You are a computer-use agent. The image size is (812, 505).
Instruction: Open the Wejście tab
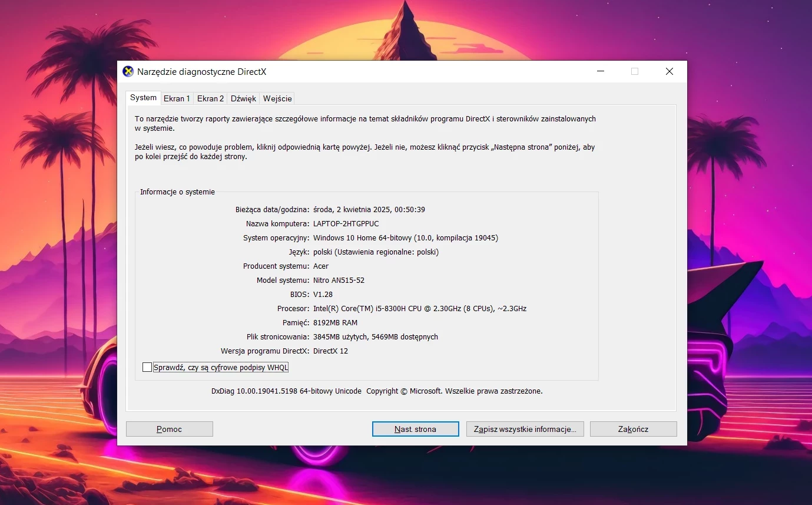[277, 98]
